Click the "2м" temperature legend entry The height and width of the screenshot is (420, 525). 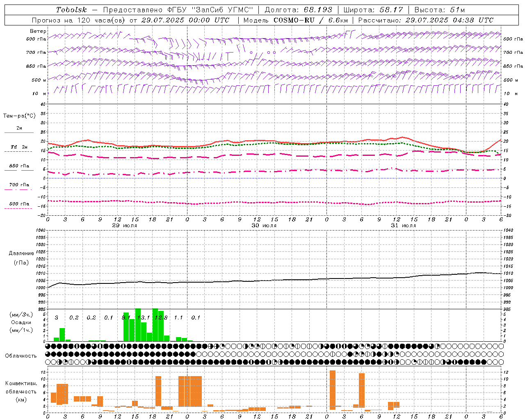pyautogui.click(x=19, y=128)
